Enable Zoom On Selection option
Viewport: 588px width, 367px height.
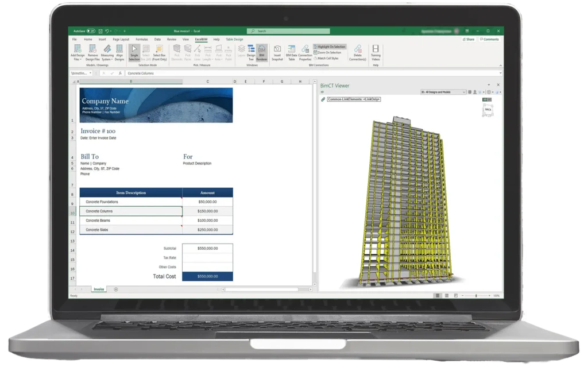[x=328, y=52]
